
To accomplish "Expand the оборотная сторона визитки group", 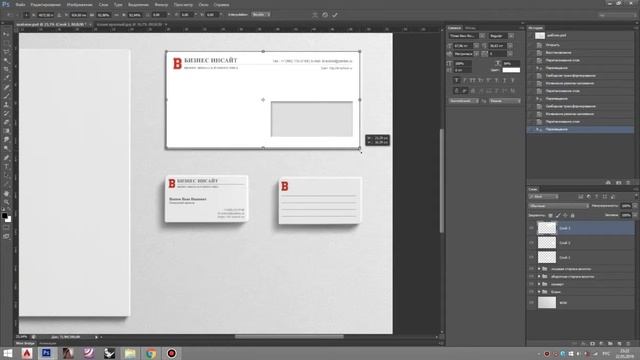I will click(x=539, y=277).
